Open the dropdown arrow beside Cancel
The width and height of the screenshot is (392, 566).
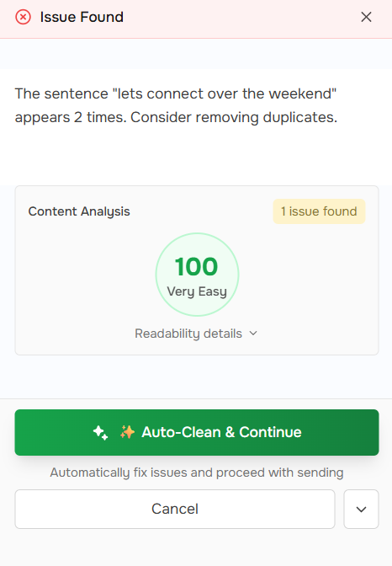(361, 509)
